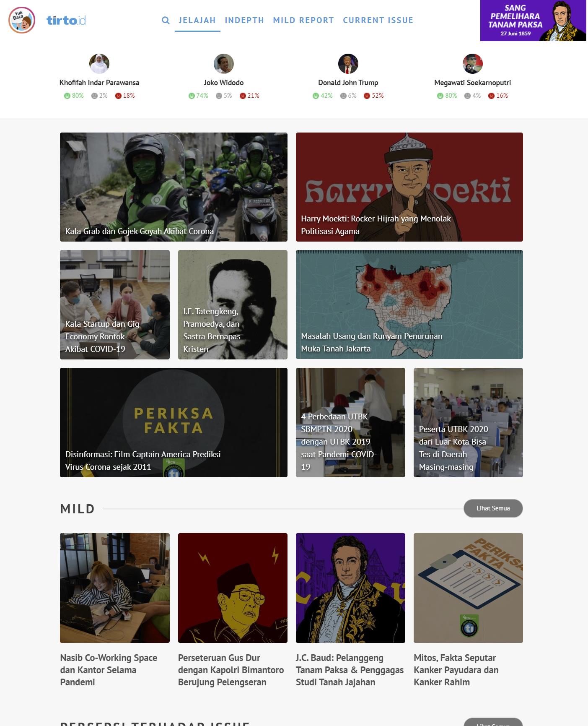Go to CURRENT ISSUE section
Image resolution: width=588 pixels, height=726 pixels.
(378, 20)
